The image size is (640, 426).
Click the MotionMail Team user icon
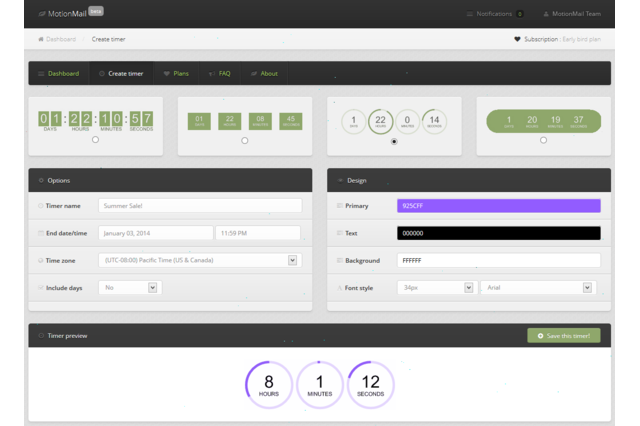pyautogui.click(x=545, y=14)
